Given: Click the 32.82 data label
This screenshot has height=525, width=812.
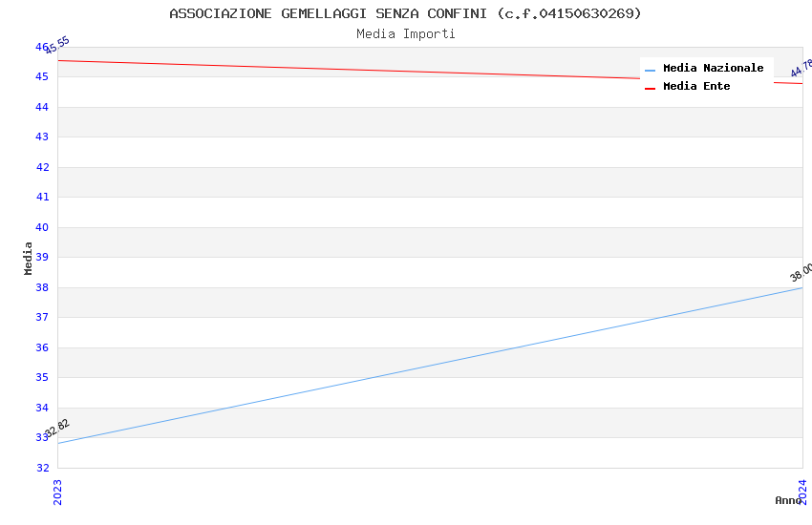Looking at the screenshot, I should [57, 428].
